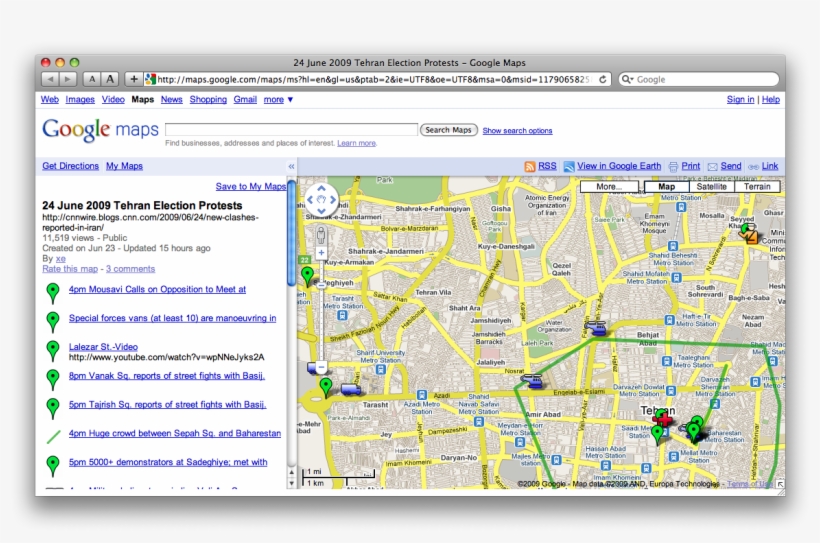Click the chain Link icon

click(754, 167)
